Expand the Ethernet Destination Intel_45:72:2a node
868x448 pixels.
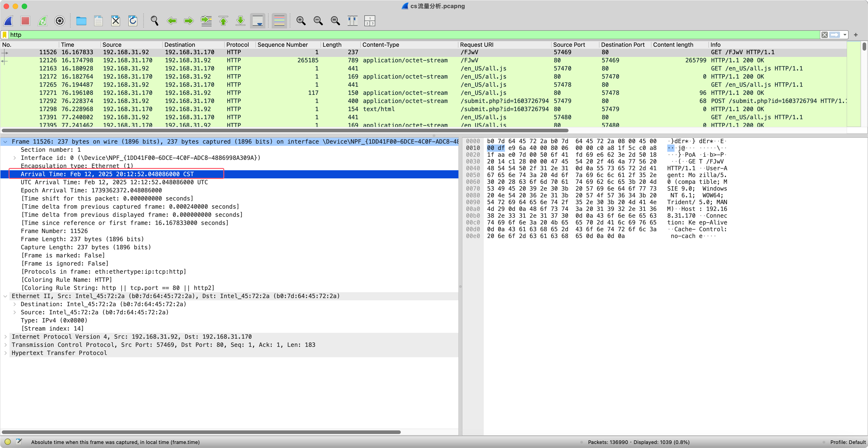coord(14,304)
